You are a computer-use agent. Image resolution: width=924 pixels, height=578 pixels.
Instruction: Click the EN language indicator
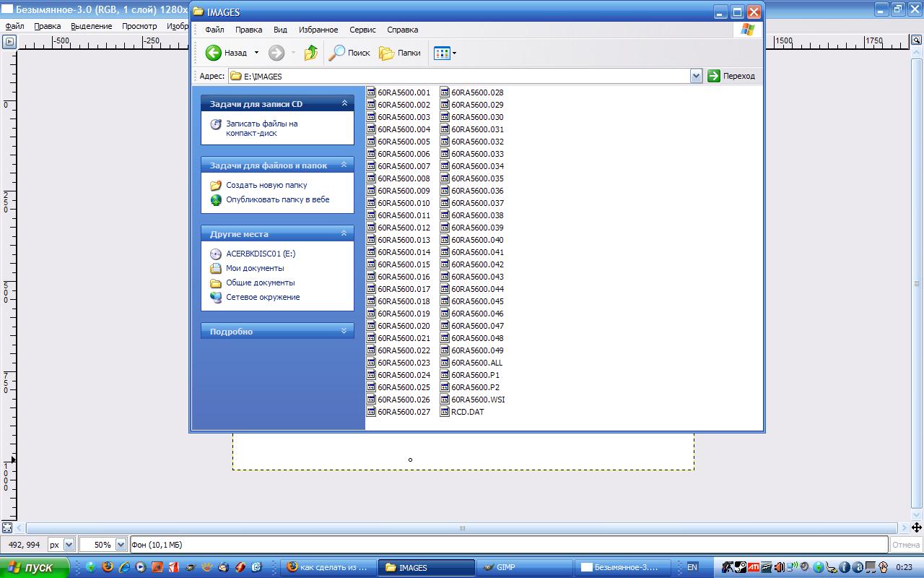tap(692, 568)
